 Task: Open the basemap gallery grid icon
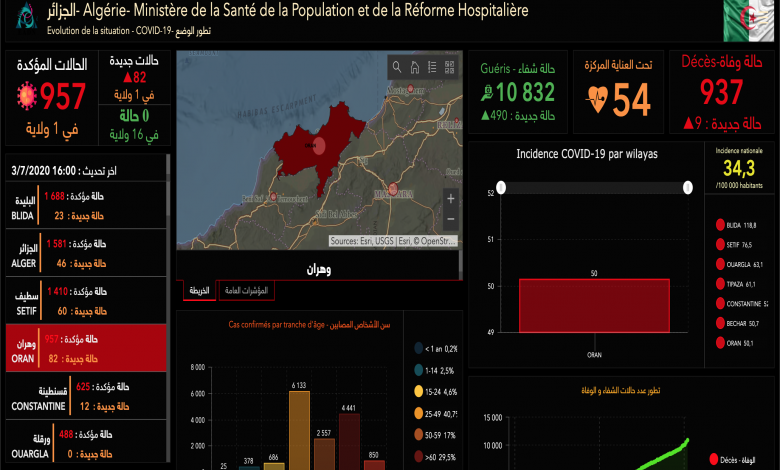(449, 67)
